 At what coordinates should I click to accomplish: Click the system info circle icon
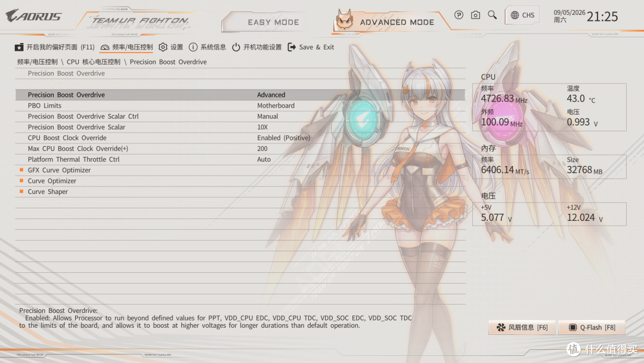pos(193,47)
